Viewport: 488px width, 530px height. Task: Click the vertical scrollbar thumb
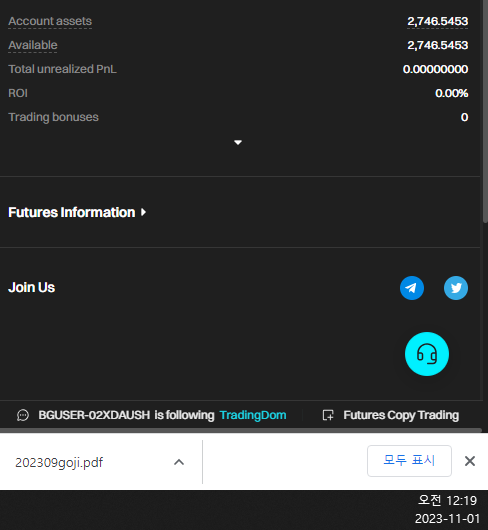pyautogui.click(x=485, y=111)
